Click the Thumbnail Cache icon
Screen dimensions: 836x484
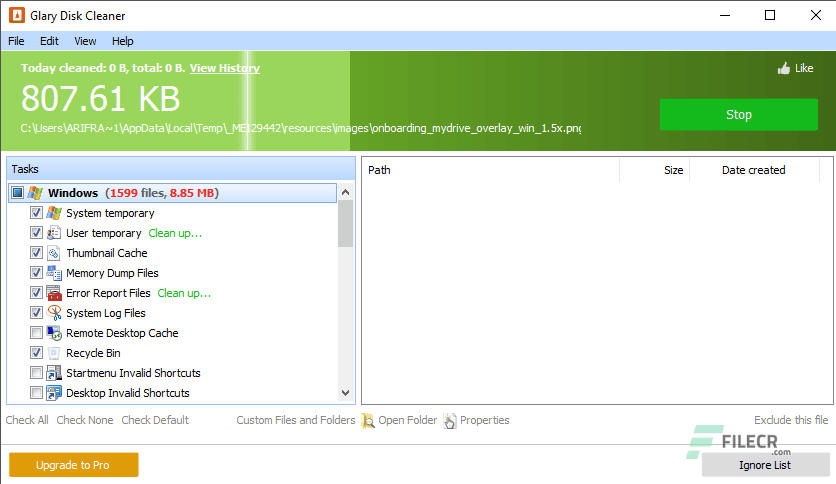pyautogui.click(x=54, y=253)
